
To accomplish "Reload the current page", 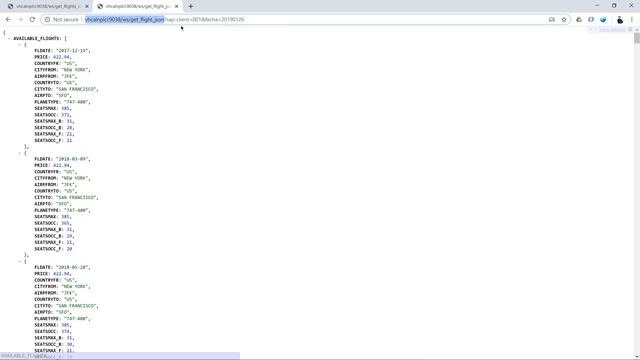I will [32, 19].
